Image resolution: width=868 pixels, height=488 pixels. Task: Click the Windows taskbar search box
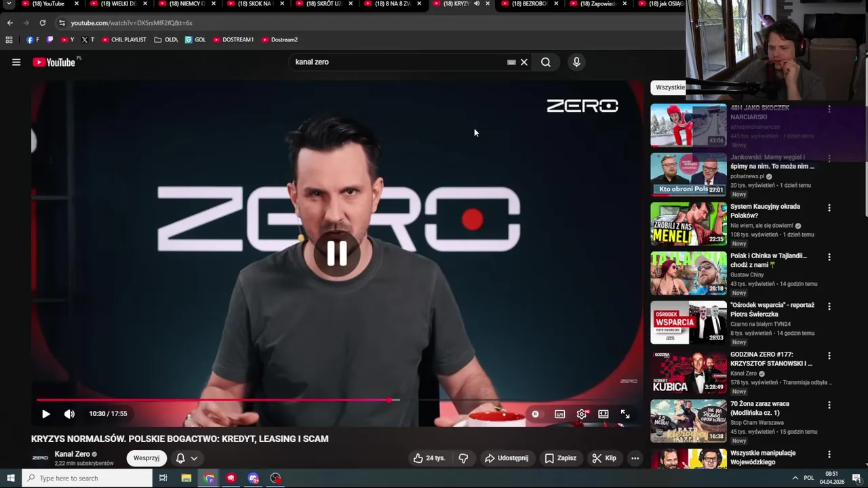(x=87, y=479)
